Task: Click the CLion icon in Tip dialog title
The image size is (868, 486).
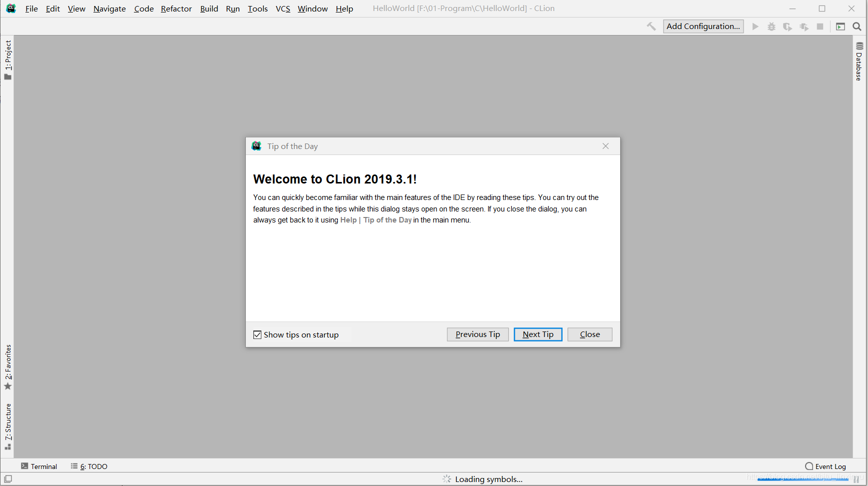Action: 256,146
